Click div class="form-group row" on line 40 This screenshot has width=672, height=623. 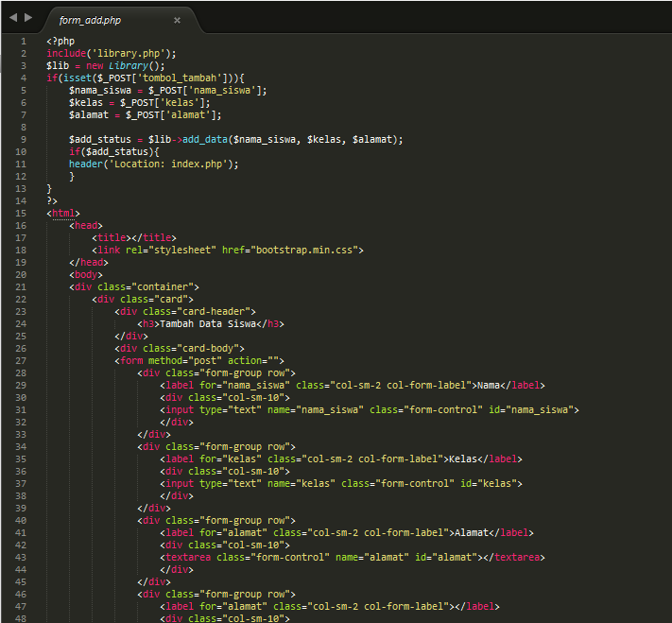coord(216,521)
